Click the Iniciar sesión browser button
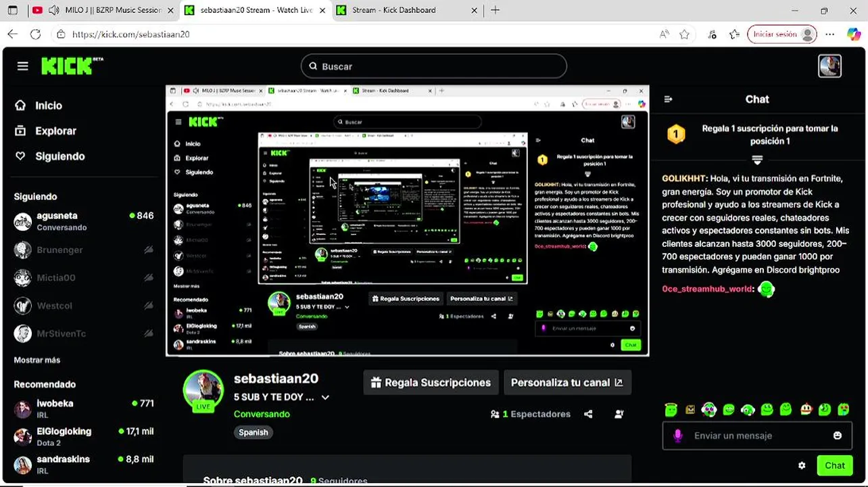 point(781,34)
